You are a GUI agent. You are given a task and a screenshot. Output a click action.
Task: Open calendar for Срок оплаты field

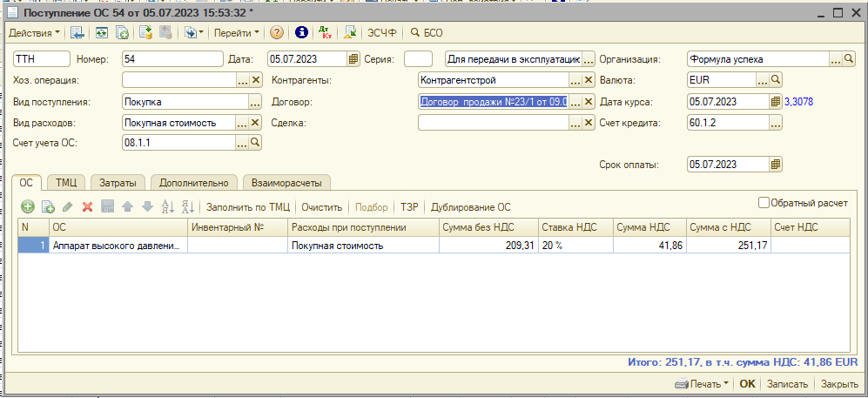pyautogui.click(x=776, y=165)
